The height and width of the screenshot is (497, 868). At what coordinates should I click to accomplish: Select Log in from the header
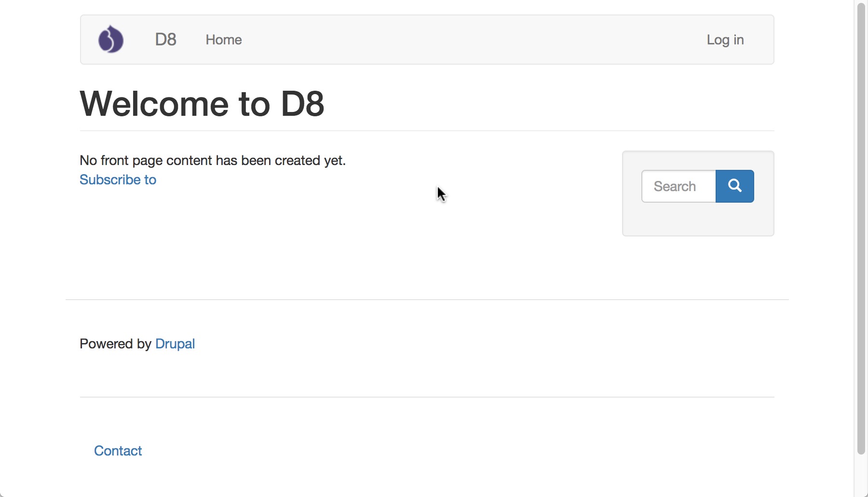coord(725,40)
